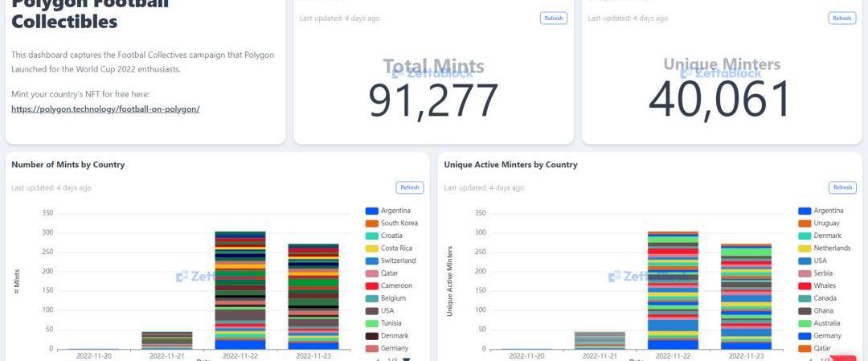Click the Tunisia green swatch in Mints legend
This screenshot has height=361, width=868.
(x=372, y=323)
